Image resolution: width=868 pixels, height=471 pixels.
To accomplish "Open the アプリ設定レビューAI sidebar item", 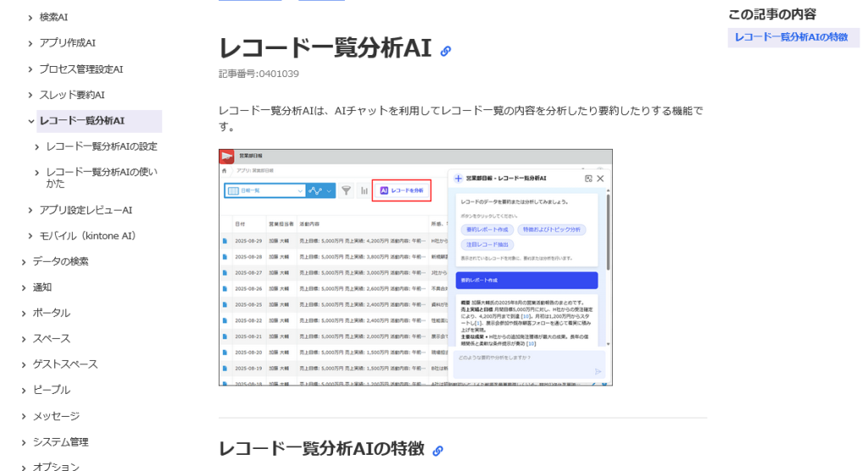I will click(x=86, y=210).
